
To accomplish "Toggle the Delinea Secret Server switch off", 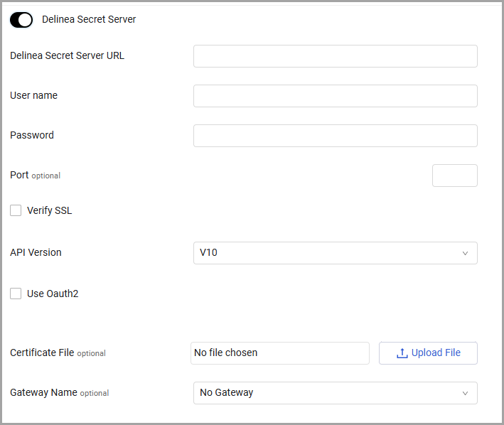I will [21, 20].
